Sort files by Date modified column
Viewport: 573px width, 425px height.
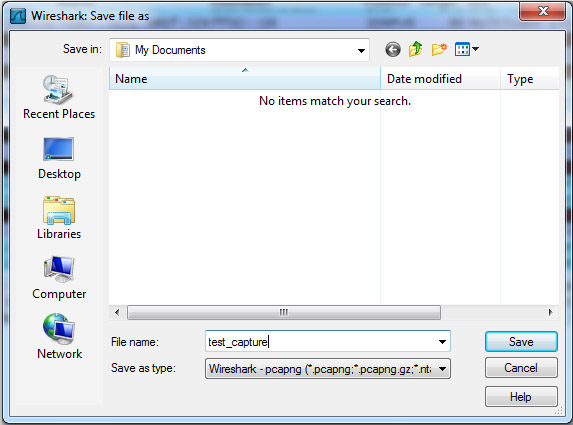(440, 79)
